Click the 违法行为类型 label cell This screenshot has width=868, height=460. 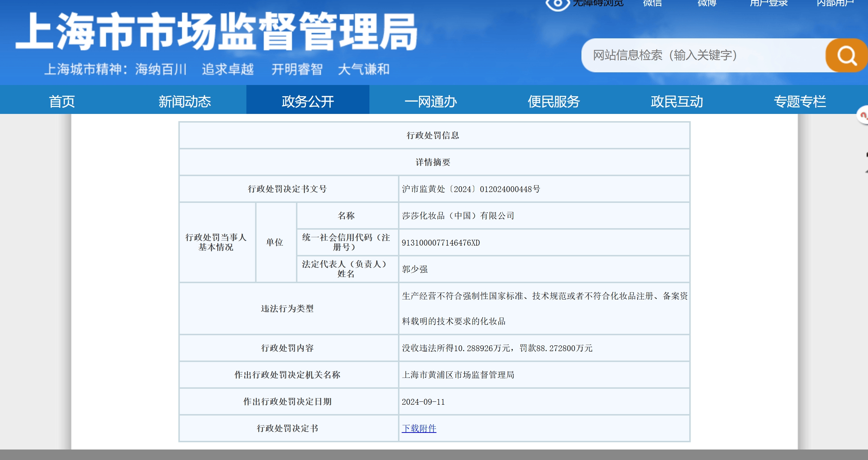coord(288,308)
